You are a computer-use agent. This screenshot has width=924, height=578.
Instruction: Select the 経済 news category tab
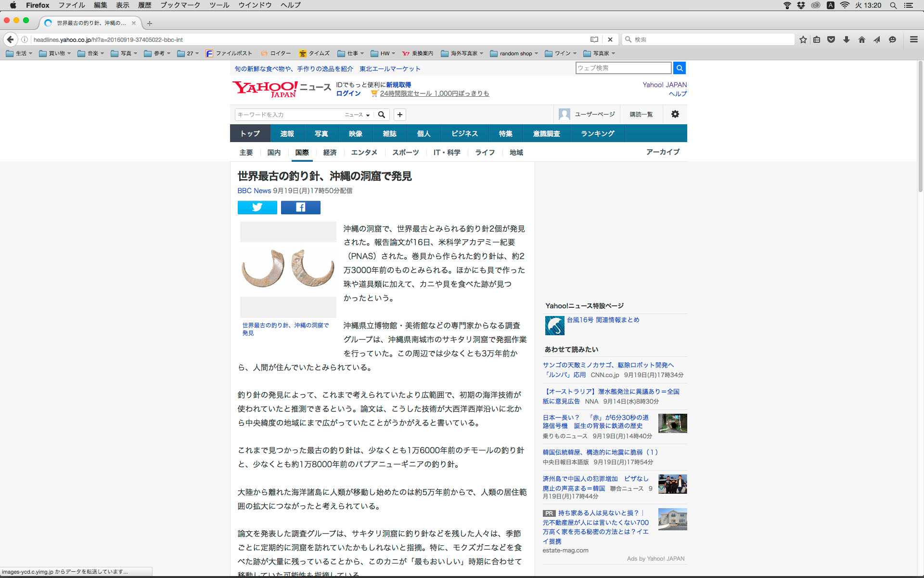coord(330,153)
